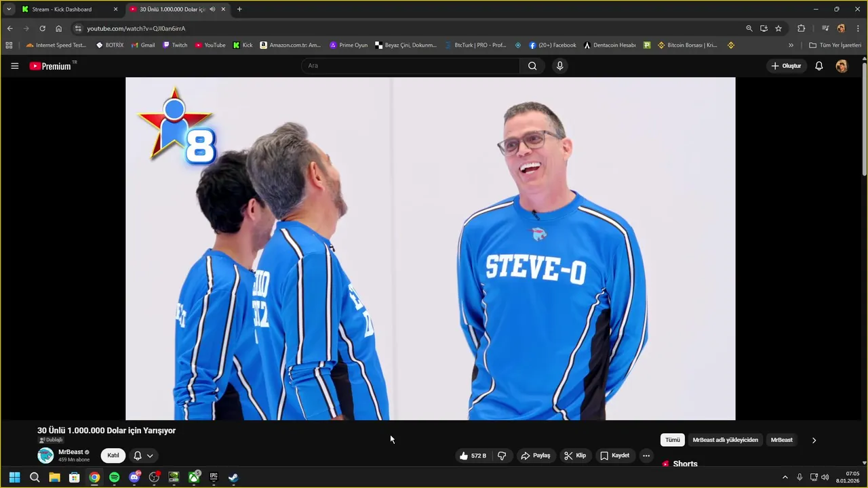868x488 pixels.
Task: Go to browser home page
Action: click(x=58, y=28)
